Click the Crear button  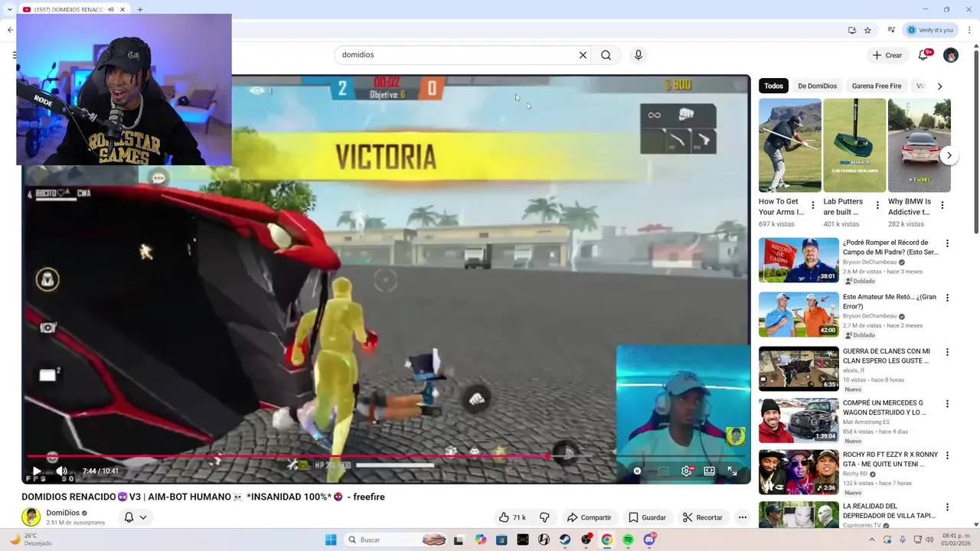pyautogui.click(x=887, y=55)
